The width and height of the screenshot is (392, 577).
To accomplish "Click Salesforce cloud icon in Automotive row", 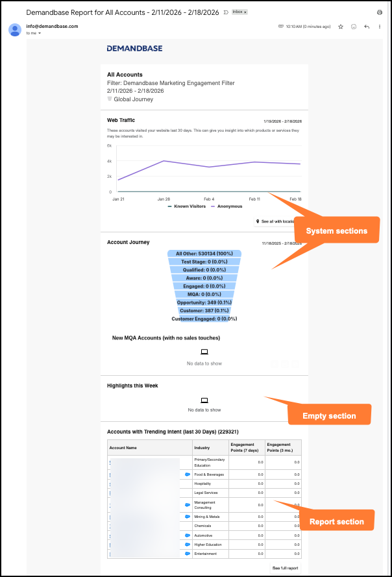I will click(188, 535).
